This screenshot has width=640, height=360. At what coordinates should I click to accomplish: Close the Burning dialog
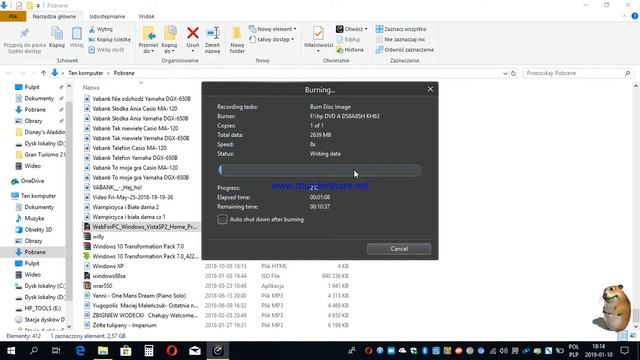tap(430, 89)
